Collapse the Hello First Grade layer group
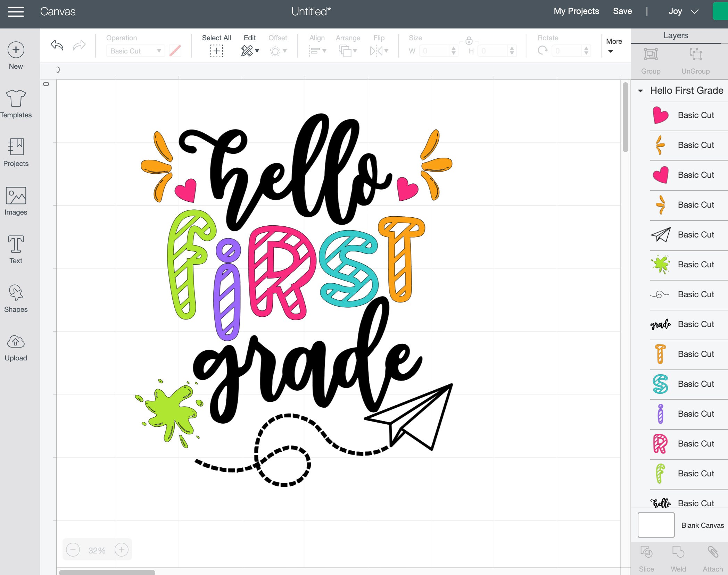The width and height of the screenshot is (728, 575). 641,90
